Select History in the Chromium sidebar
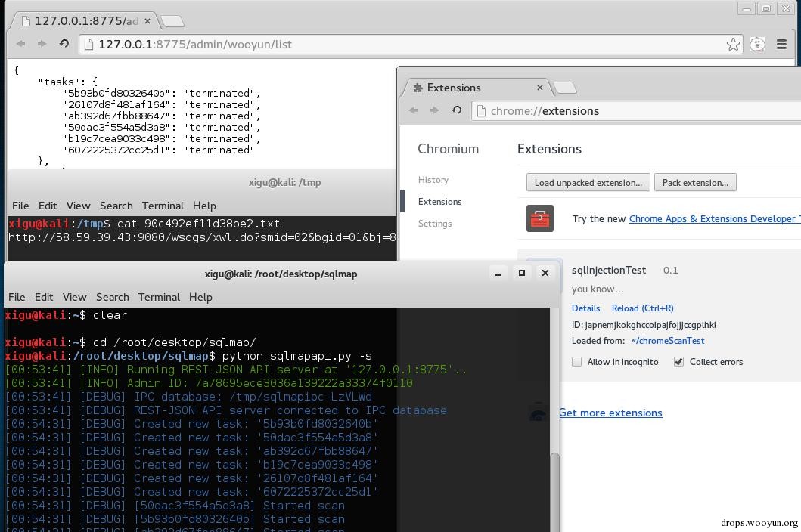The height and width of the screenshot is (532, 801). click(x=433, y=180)
